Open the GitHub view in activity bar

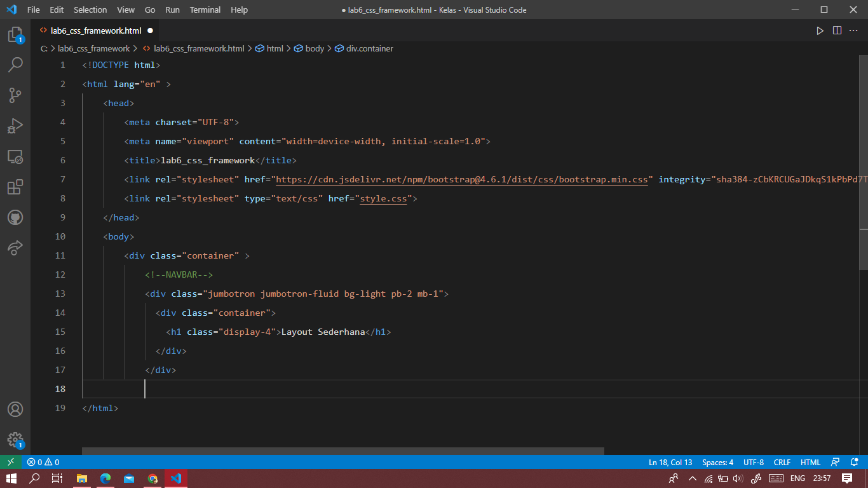coord(15,217)
